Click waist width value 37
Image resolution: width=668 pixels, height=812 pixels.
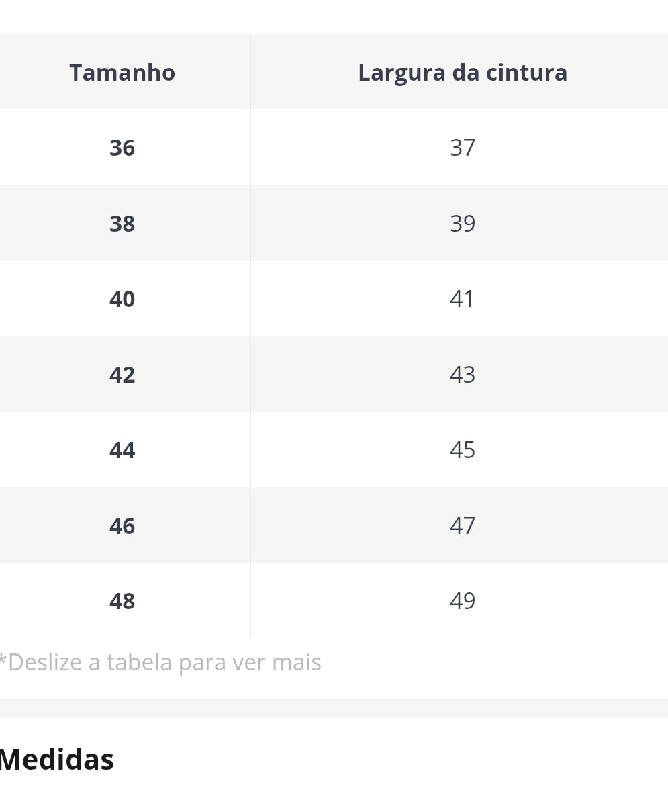tap(463, 148)
